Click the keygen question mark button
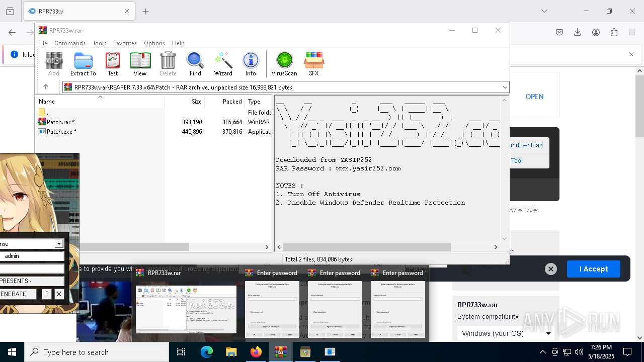Screen dimensions: 644x362 point(47,294)
